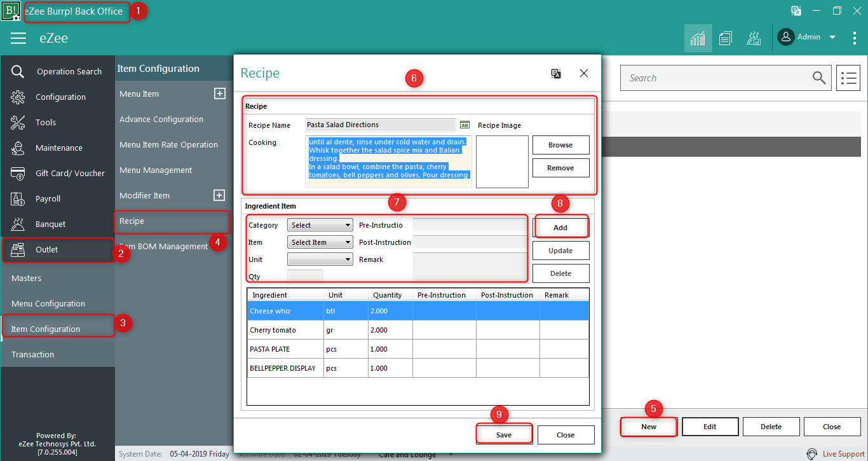Click the magnifier icon in Search box

coord(819,78)
